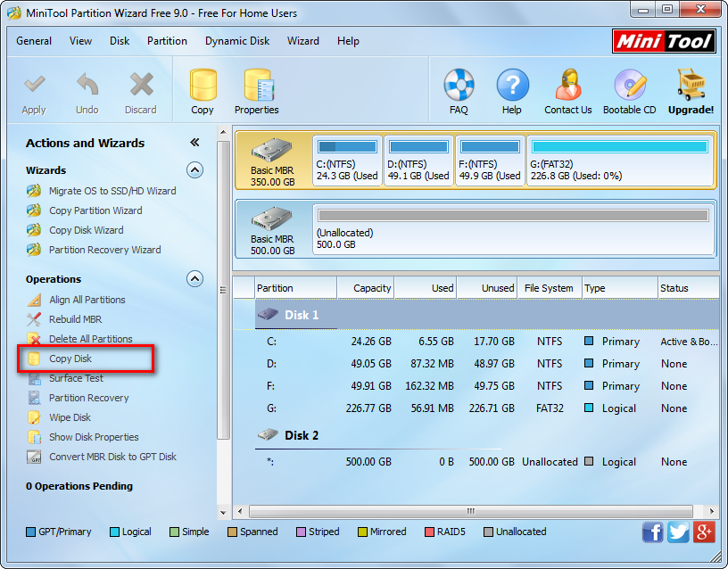Click Migrate OS to SSD/HD Wizard
This screenshot has width=728, height=569.
[112, 191]
